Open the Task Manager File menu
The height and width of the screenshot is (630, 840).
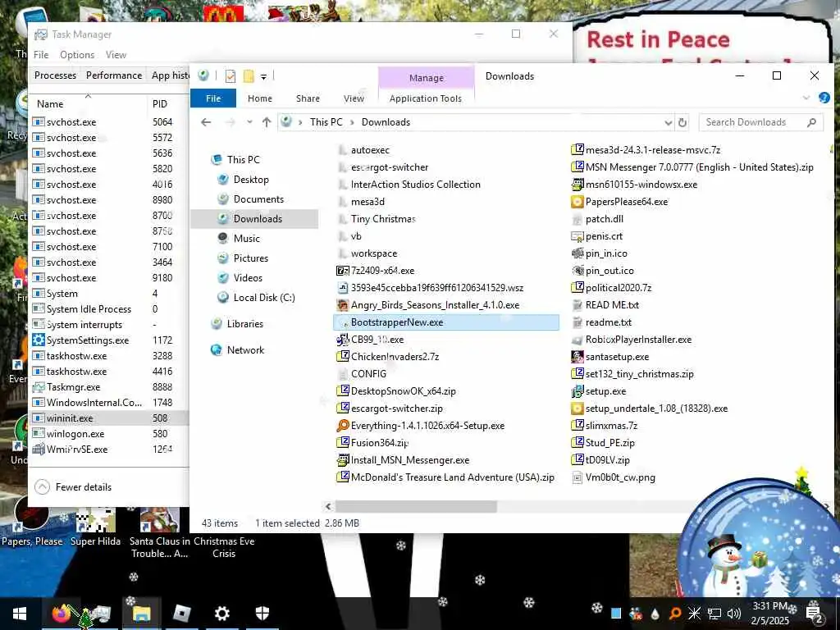(x=41, y=55)
